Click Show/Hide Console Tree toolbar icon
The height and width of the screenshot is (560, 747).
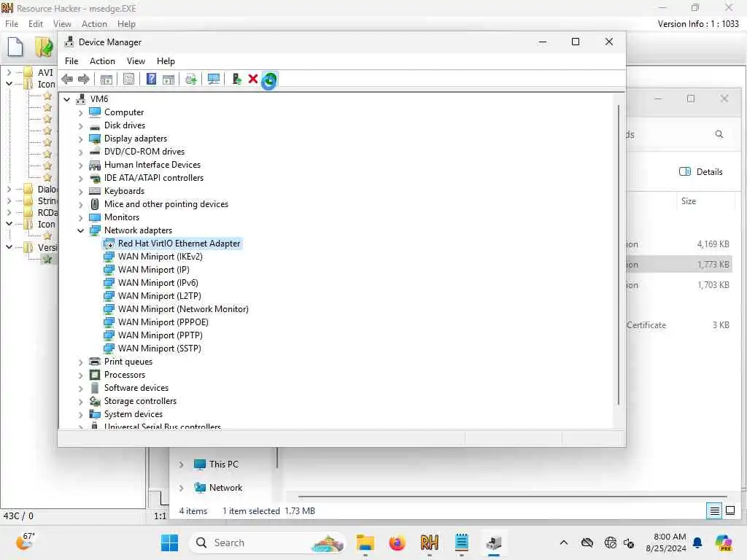pyautogui.click(x=107, y=79)
